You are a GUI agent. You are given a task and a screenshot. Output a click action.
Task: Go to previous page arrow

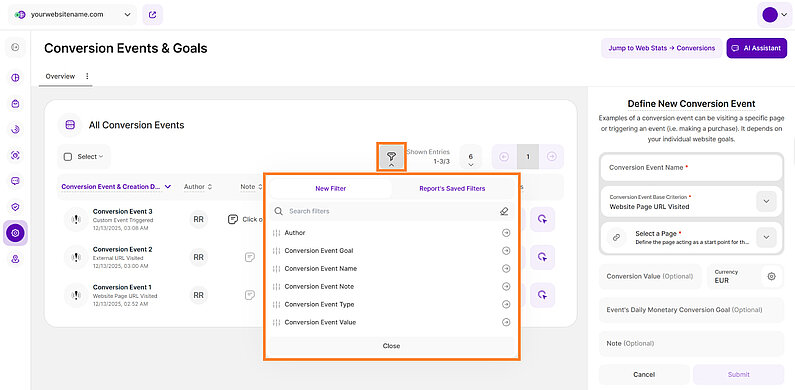504,157
